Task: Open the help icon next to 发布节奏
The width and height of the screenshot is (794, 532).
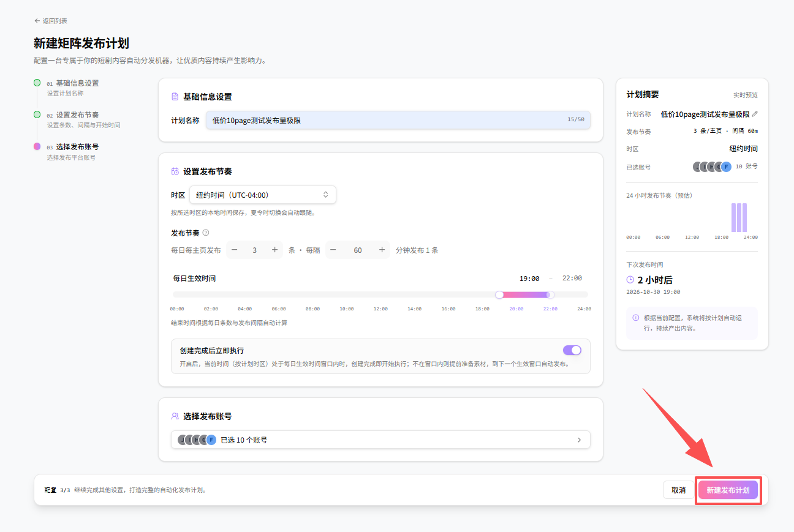Action: tap(206, 233)
